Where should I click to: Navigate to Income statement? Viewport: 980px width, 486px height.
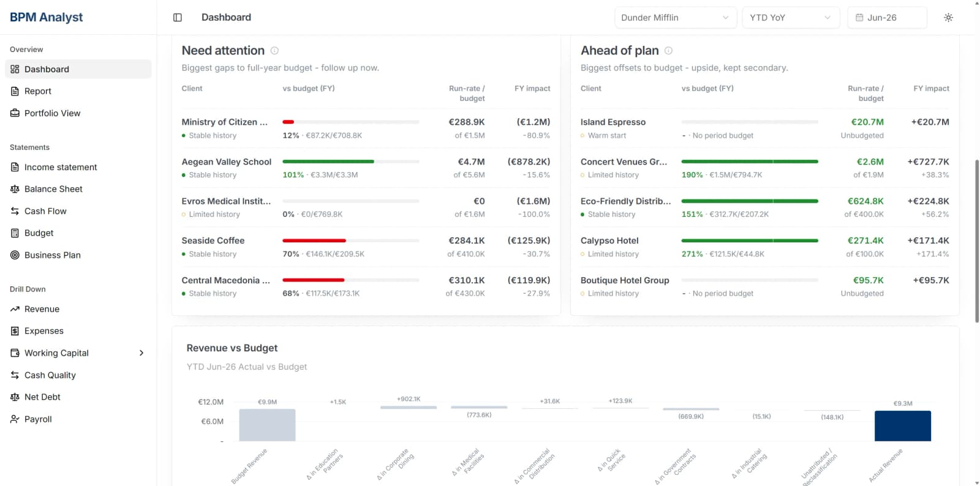click(78, 167)
